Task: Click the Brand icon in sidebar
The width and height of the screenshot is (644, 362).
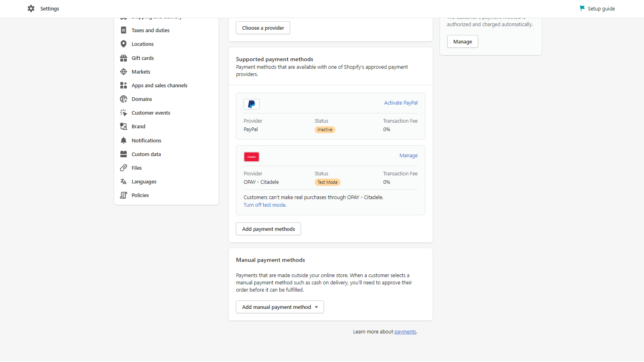Action: 124,126
